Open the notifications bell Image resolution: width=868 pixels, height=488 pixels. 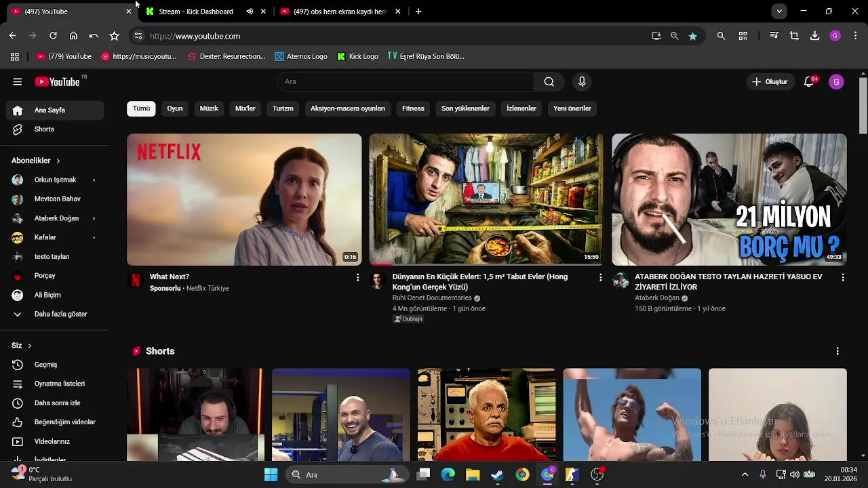coord(809,82)
